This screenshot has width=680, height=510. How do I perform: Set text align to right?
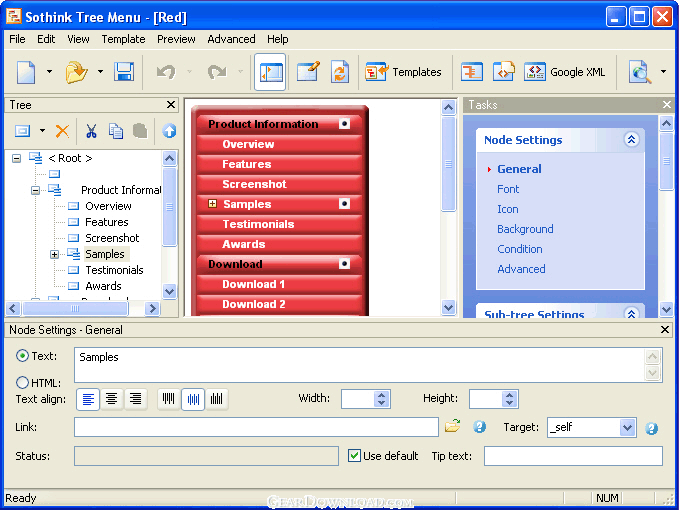click(x=136, y=399)
